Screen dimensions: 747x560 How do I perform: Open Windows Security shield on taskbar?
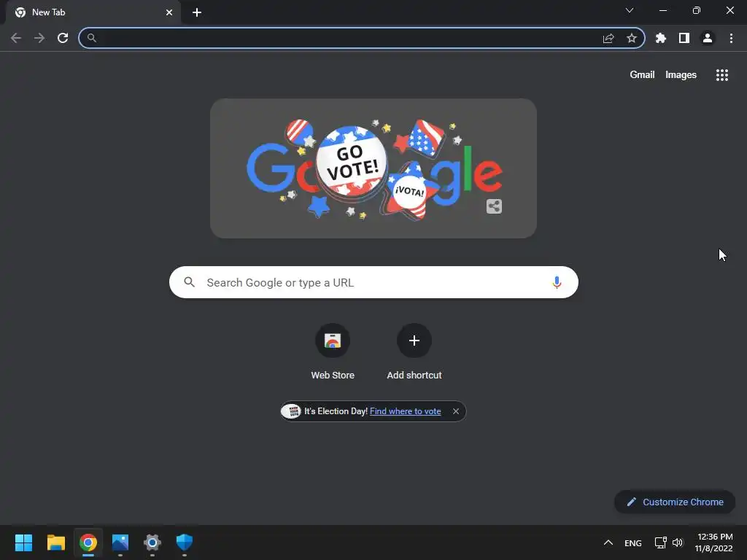click(185, 542)
